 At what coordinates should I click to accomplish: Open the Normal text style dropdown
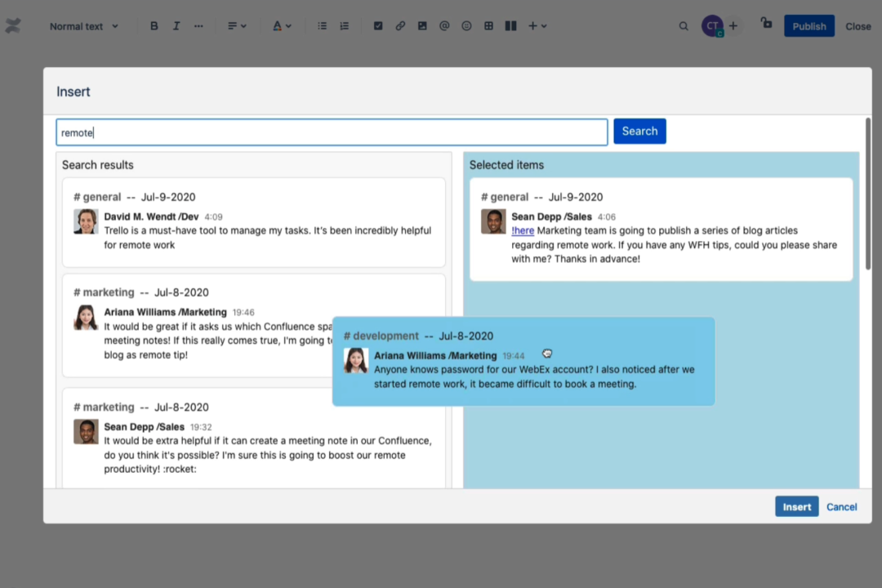83,25
